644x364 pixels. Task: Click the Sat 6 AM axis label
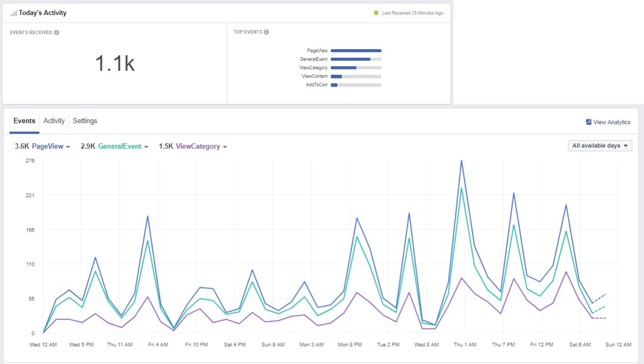pyautogui.click(x=580, y=344)
